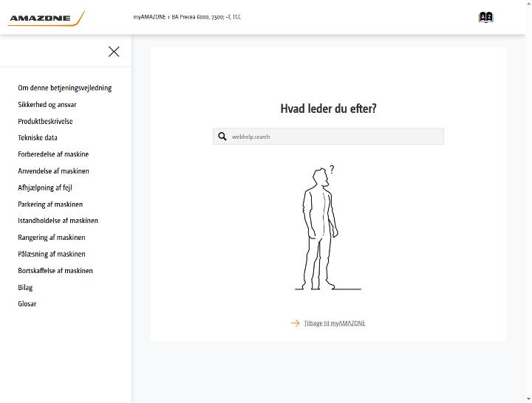Image resolution: width=532 pixels, height=403 pixels.
Task: Close the sidebar navigation menu
Action: pyautogui.click(x=114, y=52)
